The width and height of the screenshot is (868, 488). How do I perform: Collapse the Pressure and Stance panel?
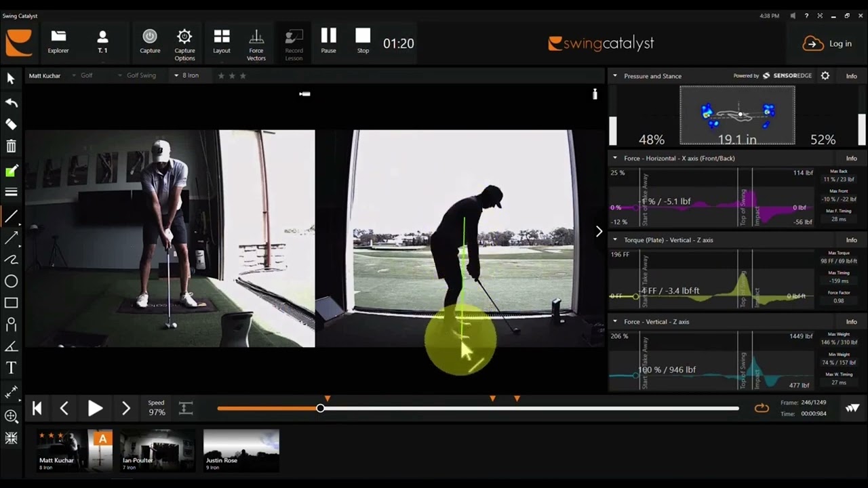[615, 76]
